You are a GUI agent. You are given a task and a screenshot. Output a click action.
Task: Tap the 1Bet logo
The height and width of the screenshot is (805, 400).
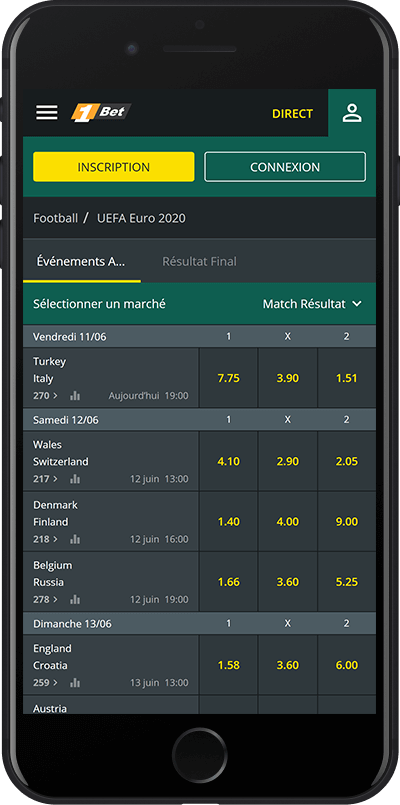101,112
